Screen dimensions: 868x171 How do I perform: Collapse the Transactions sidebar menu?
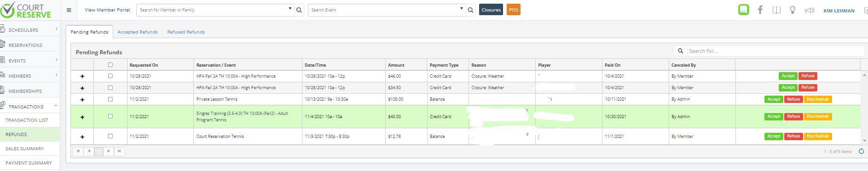click(29, 107)
